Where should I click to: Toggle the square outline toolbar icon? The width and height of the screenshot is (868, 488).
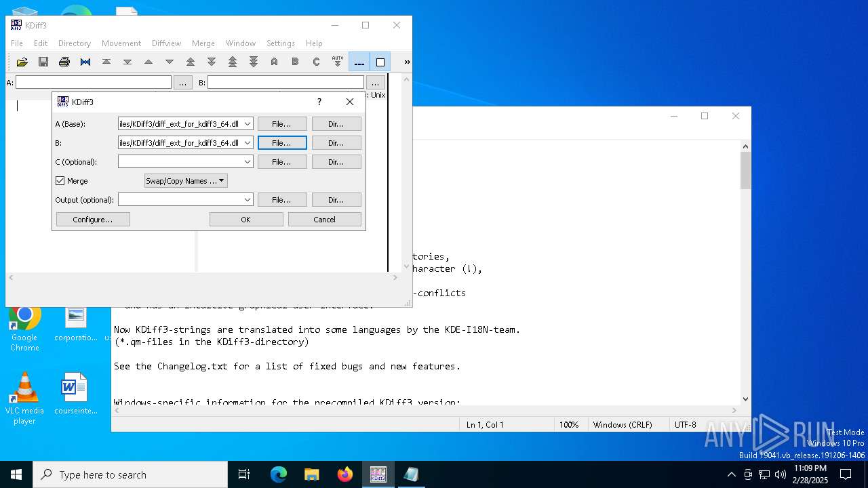coord(380,62)
